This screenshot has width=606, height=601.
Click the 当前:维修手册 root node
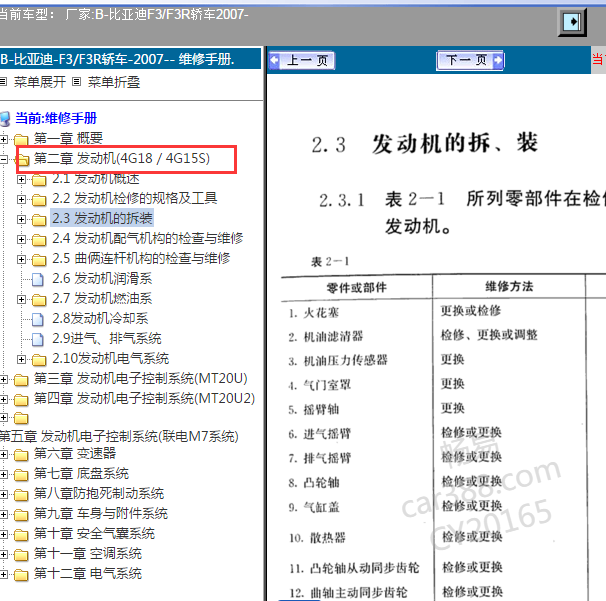[56, 118]
